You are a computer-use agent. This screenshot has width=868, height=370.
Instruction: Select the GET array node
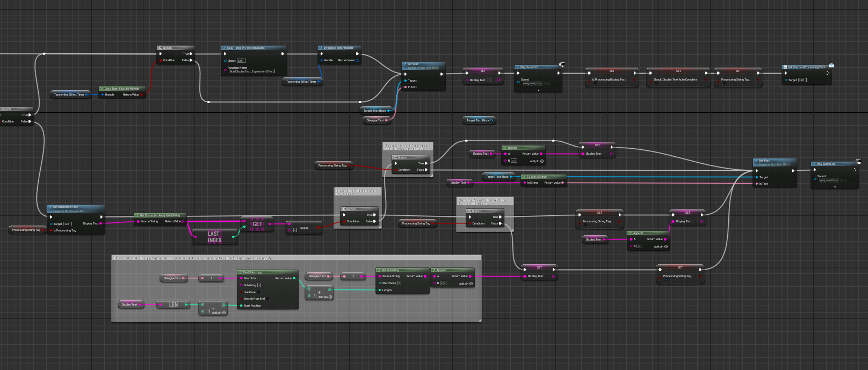257,224
